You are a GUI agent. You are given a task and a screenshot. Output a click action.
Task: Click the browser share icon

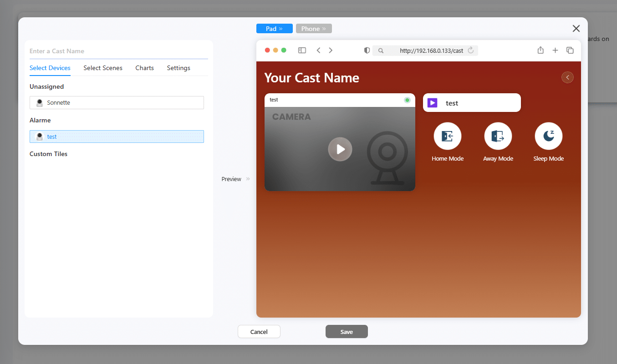coord(541,50)
